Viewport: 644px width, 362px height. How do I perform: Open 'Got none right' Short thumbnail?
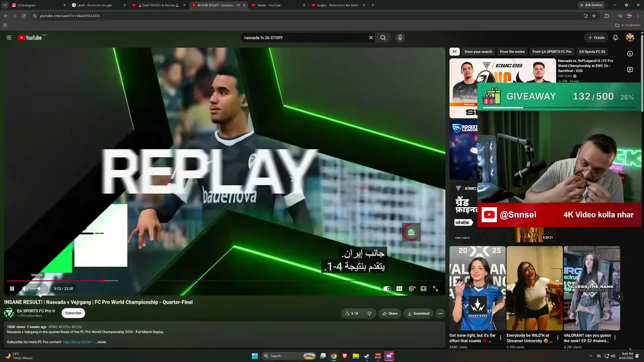477,288
